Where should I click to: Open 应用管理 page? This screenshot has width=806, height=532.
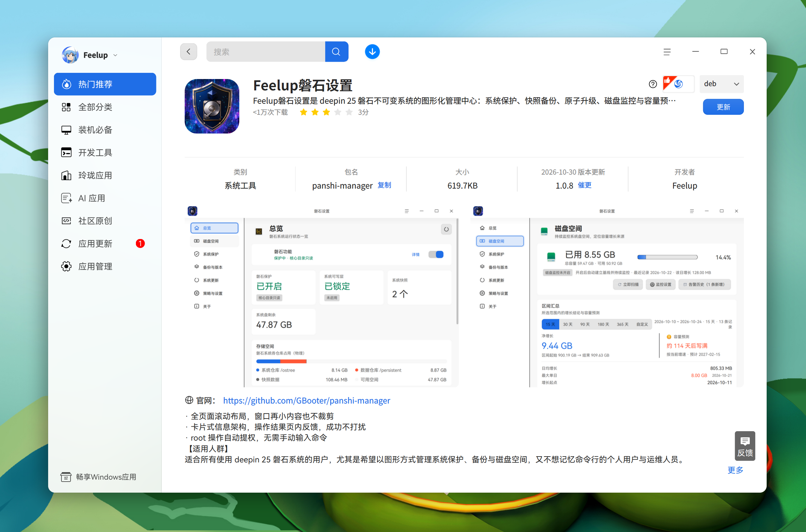(105, 266)
